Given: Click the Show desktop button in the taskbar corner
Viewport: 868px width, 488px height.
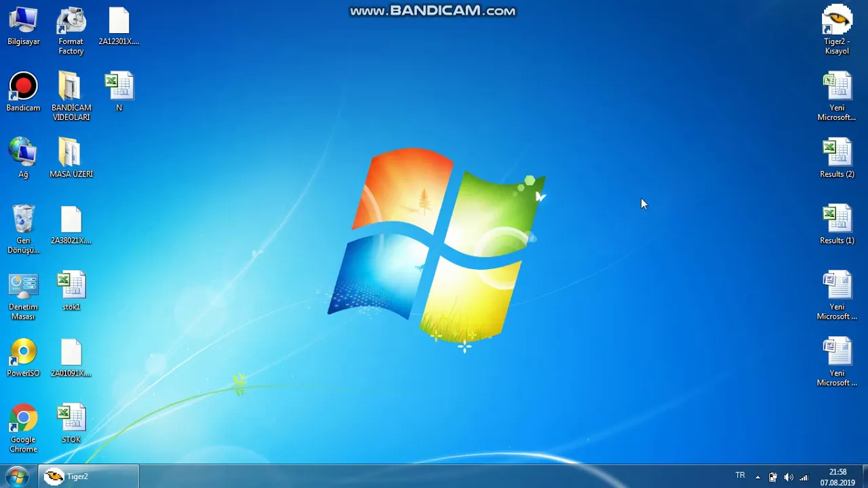Looking at the screenshot, I should coord(865,476).
